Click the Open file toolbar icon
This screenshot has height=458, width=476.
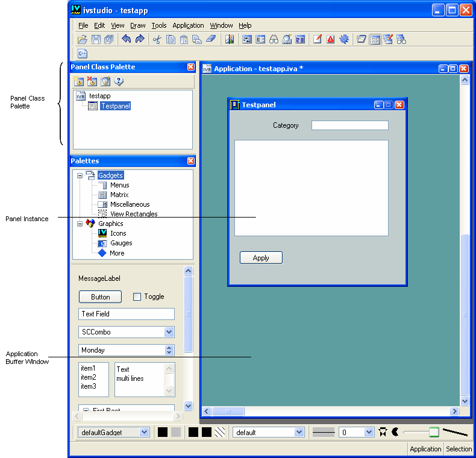click(83, 39)
